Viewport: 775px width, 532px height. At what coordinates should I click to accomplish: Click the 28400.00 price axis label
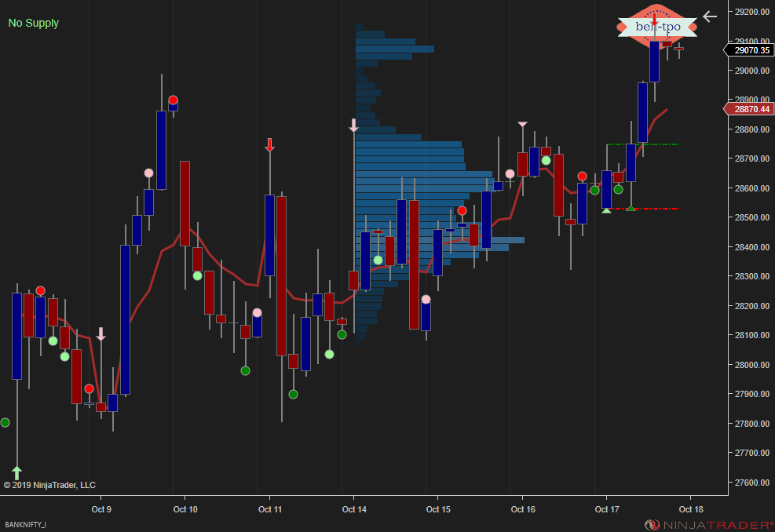click(751, 247)
